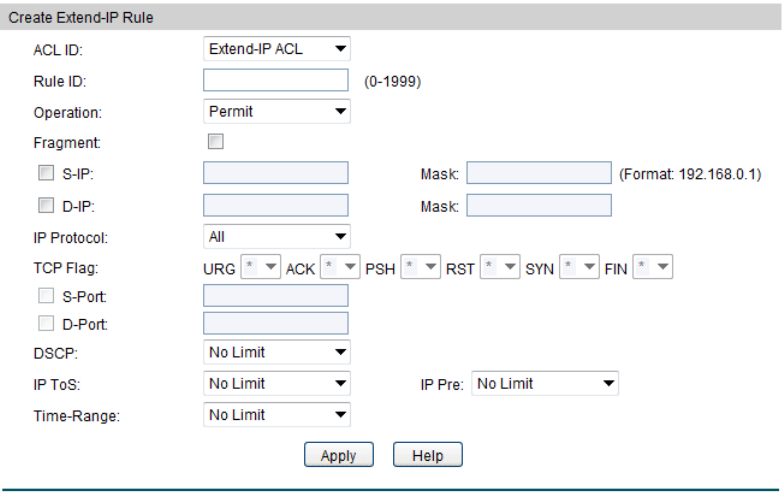Click the Apply button

coord(338,455)
